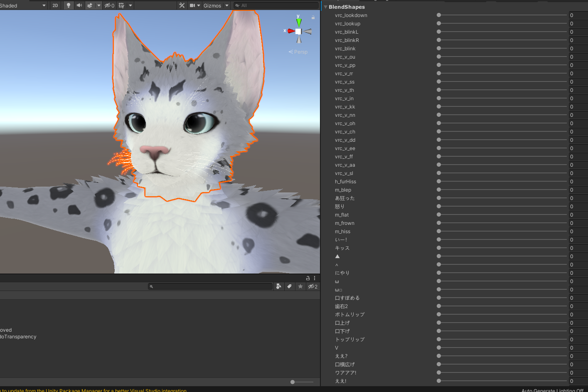Click the vrc_blink slider handle
Viewport: 588px width, 392px height.
(x=439, y=49)
